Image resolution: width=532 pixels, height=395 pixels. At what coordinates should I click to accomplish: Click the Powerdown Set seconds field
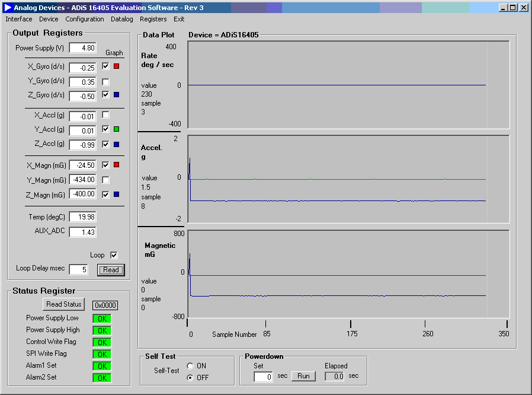pyautogui.click(x=263, y=377)
